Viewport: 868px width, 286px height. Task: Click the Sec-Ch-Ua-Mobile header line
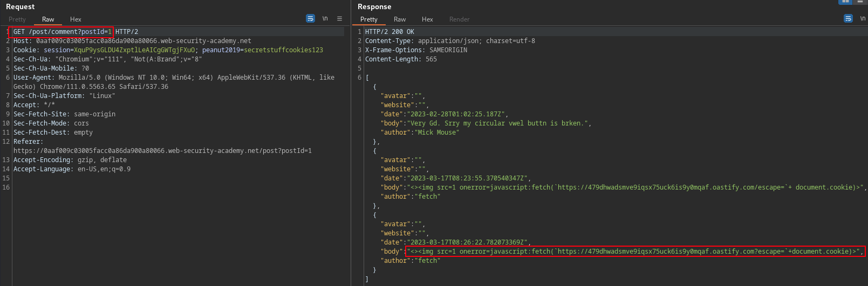(x=51, y=68)
